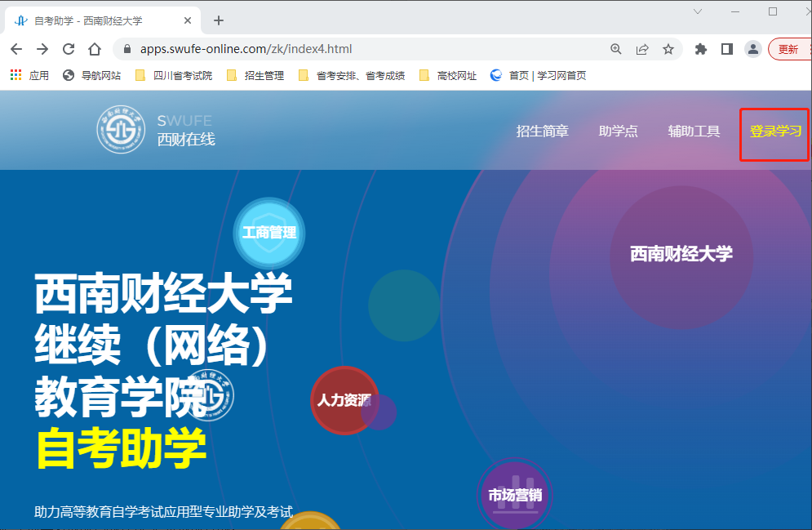Screen dimensions: 812x530
Task: Click the 西财在线 site title
Action: [x=186, y=140]
